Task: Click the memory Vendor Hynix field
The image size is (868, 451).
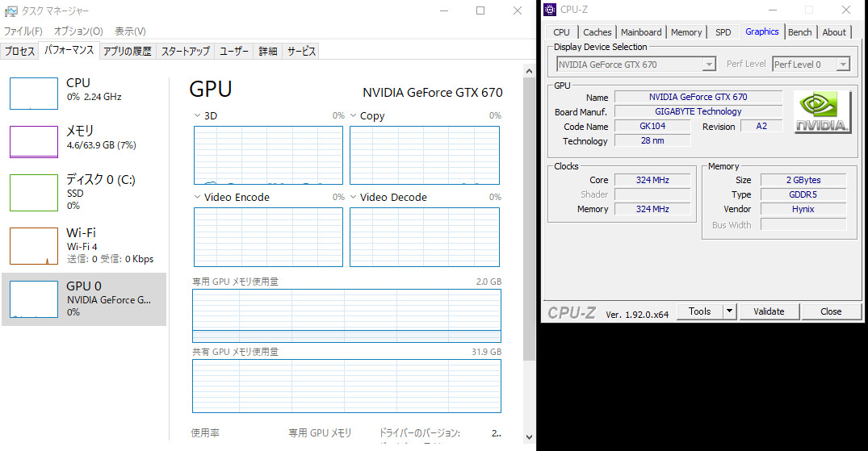Action: (803, 209)
